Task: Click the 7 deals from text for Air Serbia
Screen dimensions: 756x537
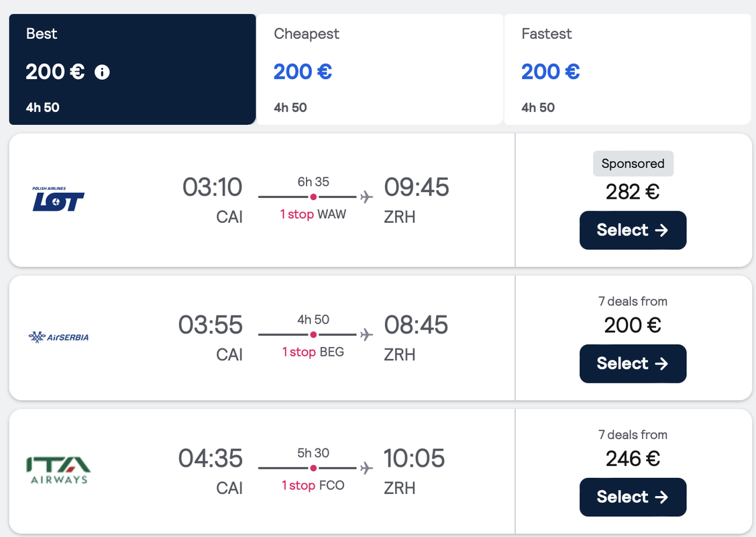Action: coord(633,301)
